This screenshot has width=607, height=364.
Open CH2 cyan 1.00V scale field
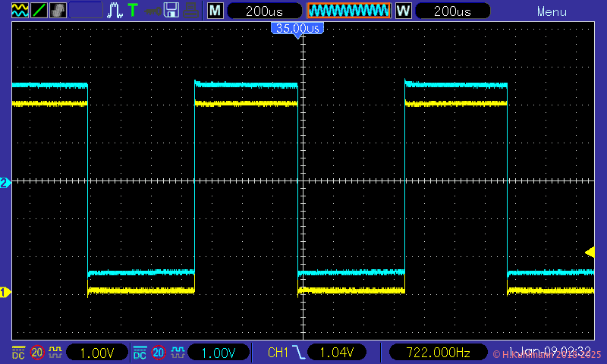[218, 352]
